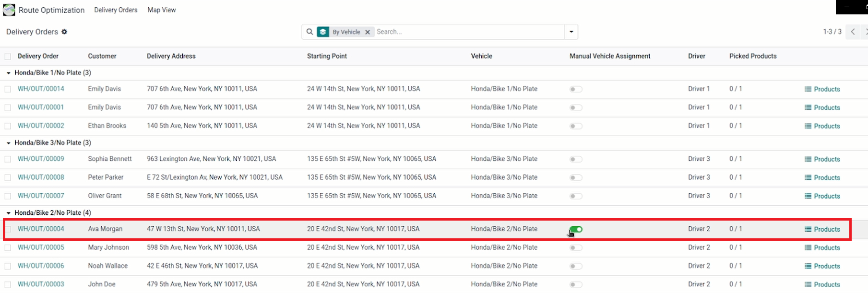Click customer cell John Doe
The width and height of the screenshot is (868, 293).
102,284
